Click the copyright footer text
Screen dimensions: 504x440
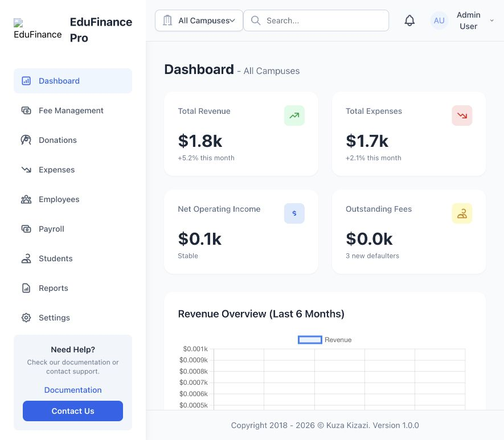point(325,425)
